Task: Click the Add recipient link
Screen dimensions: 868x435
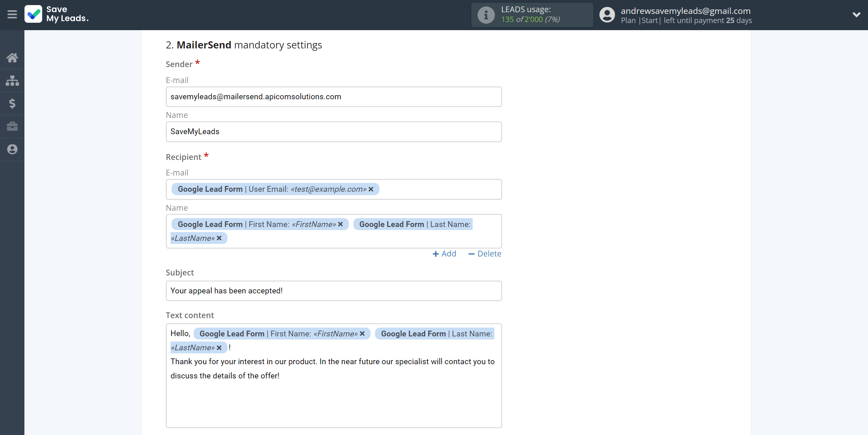Action: tap(444, 254)
